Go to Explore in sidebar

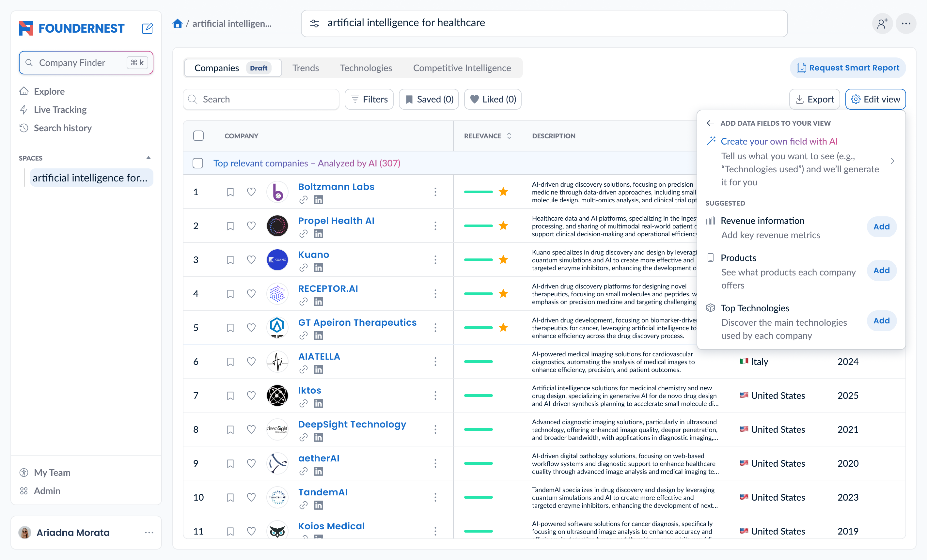coord(49,91)
